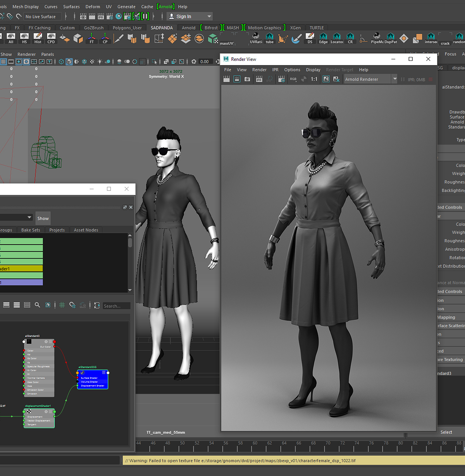Click the Hypershade graph search magnifier icon
Image resolution: width=465 pixels, height=476 pixels.
pos(37,305)
